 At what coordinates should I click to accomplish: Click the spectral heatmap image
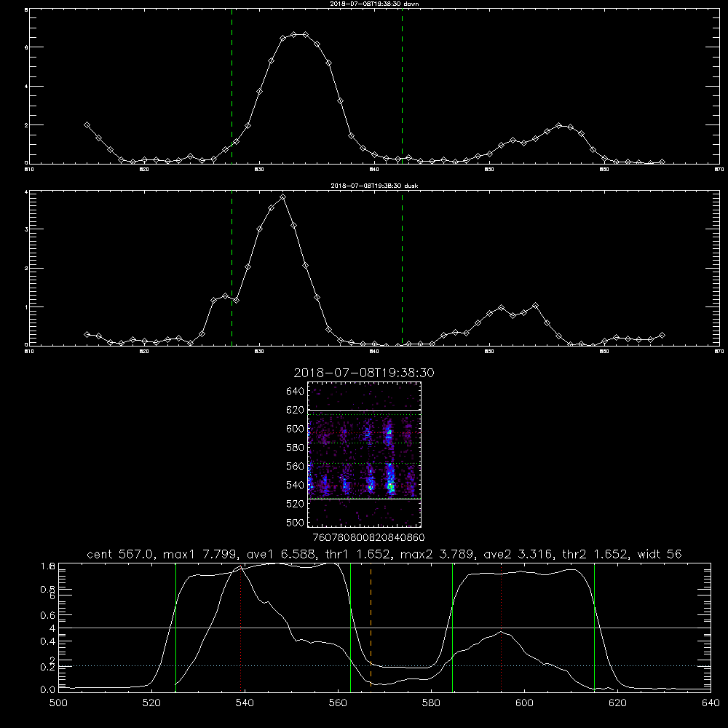point(365,454)
